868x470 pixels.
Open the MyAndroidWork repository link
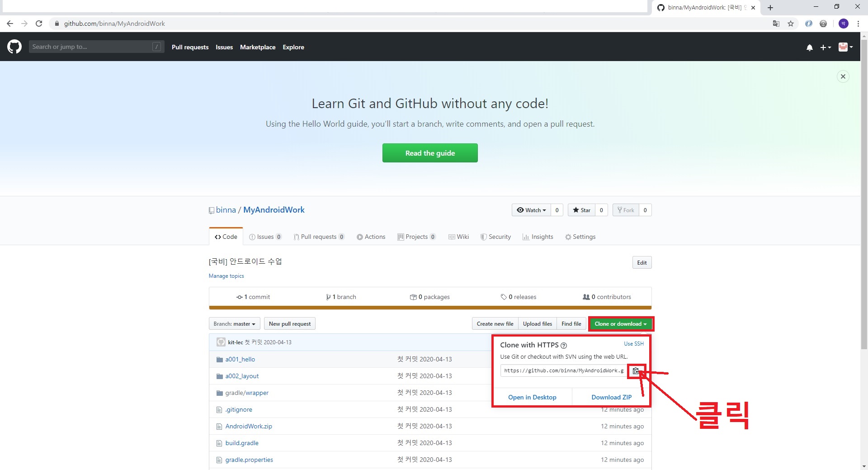point(274,210)
